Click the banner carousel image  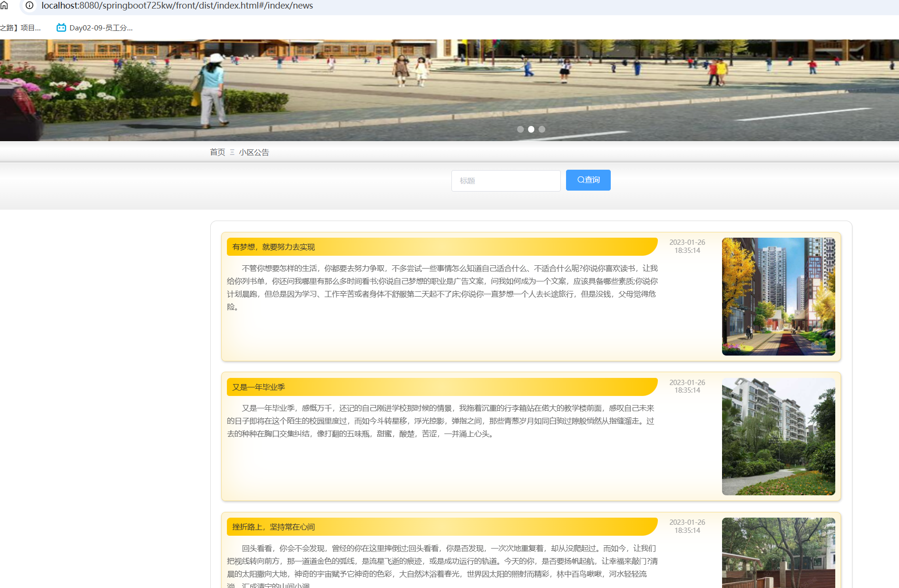pos(449,90)
